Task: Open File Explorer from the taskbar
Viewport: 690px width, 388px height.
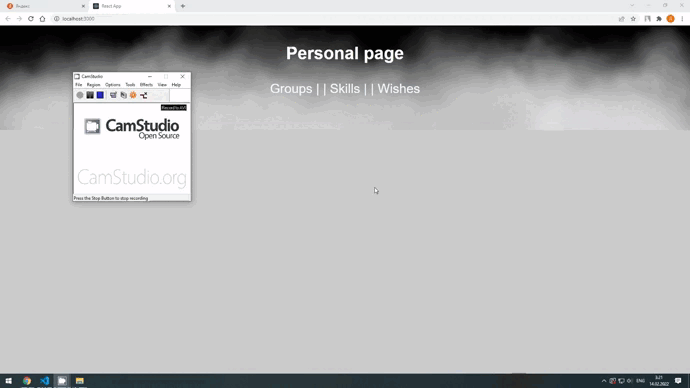Action: pos(80,381)
